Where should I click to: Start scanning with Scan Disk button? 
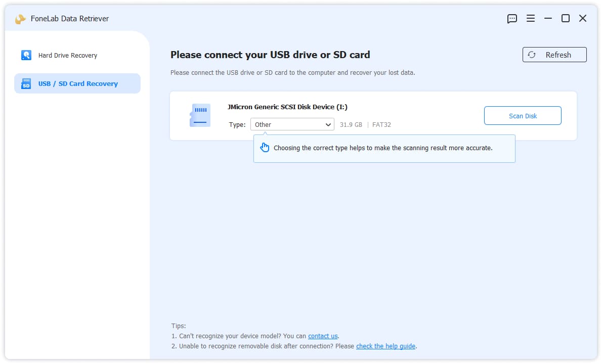coord(523,115)
